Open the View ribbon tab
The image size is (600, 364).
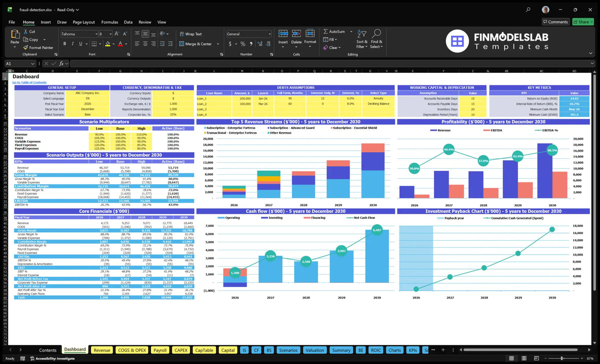161,22
